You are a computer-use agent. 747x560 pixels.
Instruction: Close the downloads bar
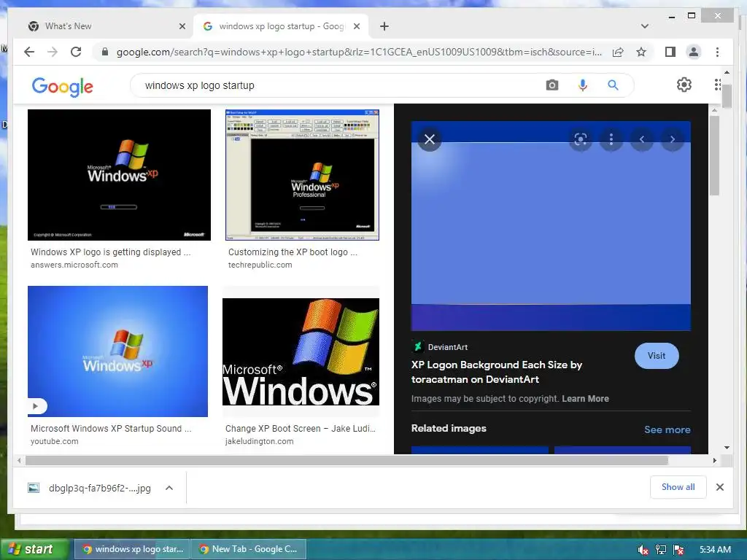pyautogui.click(x=720, y=486)
